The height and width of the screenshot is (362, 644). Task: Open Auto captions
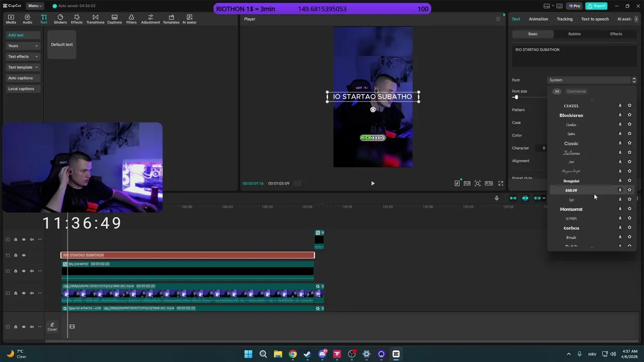point(23,78)
